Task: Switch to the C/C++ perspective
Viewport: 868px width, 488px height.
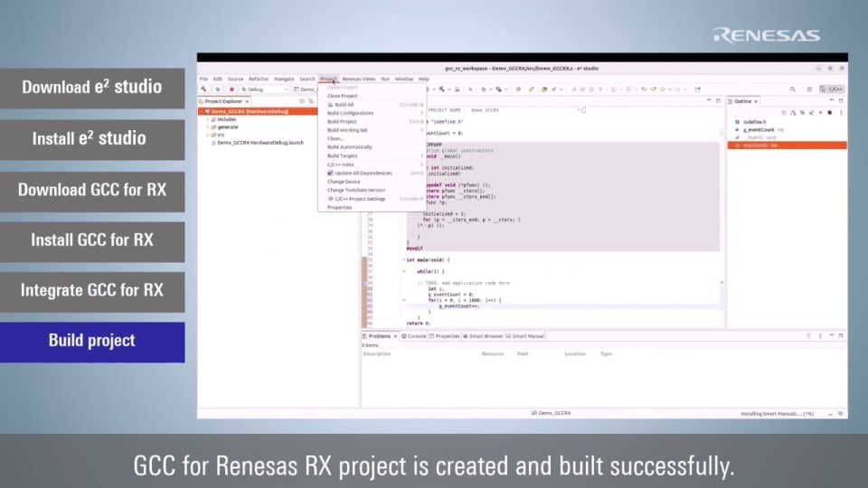Action: pyautogui.click(x=832, y=89)
